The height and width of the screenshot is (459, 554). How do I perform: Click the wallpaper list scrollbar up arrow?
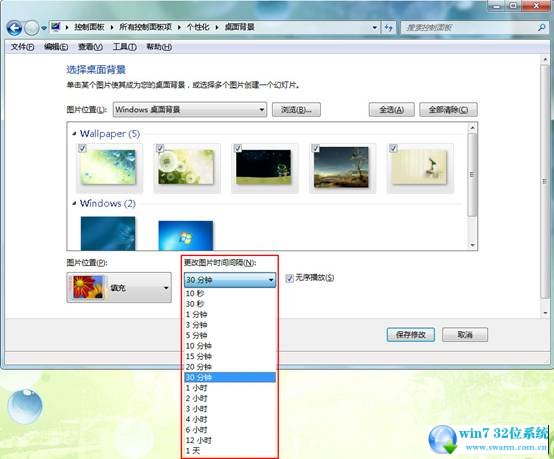472,128
